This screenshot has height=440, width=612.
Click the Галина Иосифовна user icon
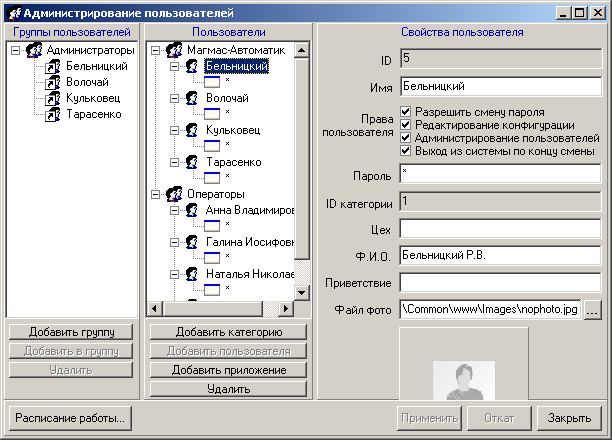[192, 241]
